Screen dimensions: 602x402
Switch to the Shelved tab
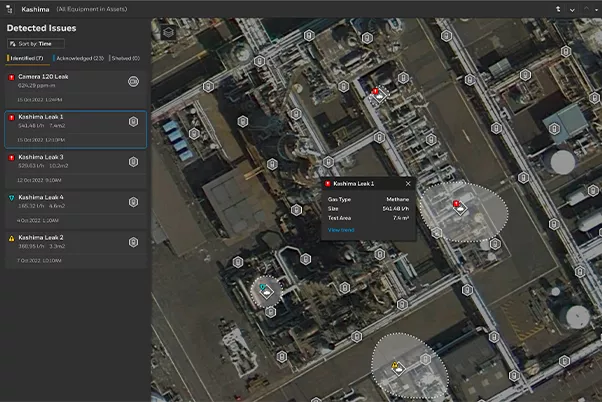coord(125,58)
